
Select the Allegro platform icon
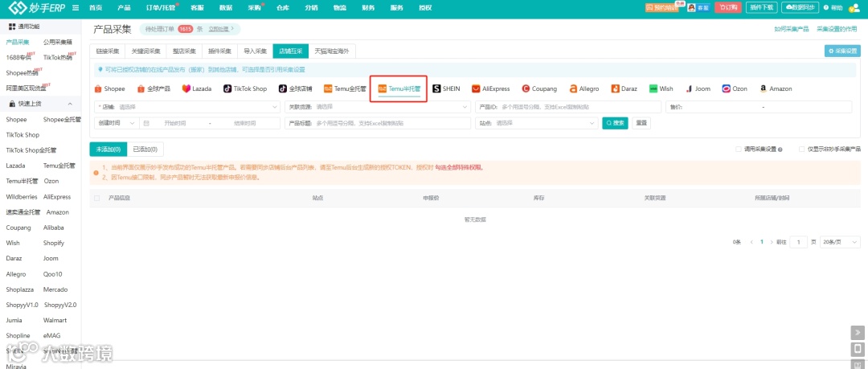pyautogui.click(x=574, y=88)
